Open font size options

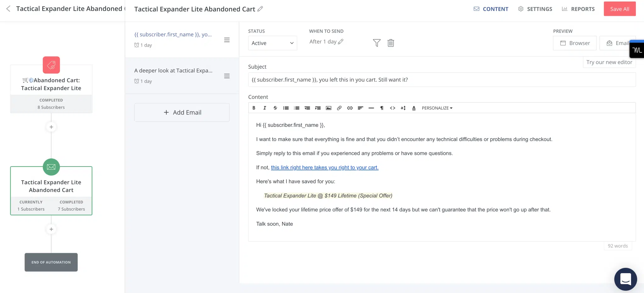pos(403,108)
